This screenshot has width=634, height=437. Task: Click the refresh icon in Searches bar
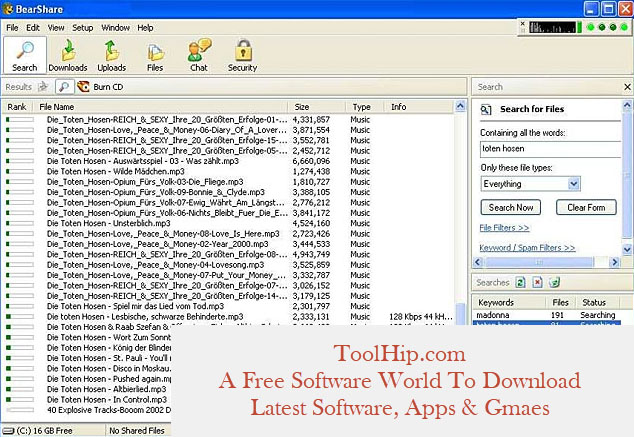(x=555, y=283)
